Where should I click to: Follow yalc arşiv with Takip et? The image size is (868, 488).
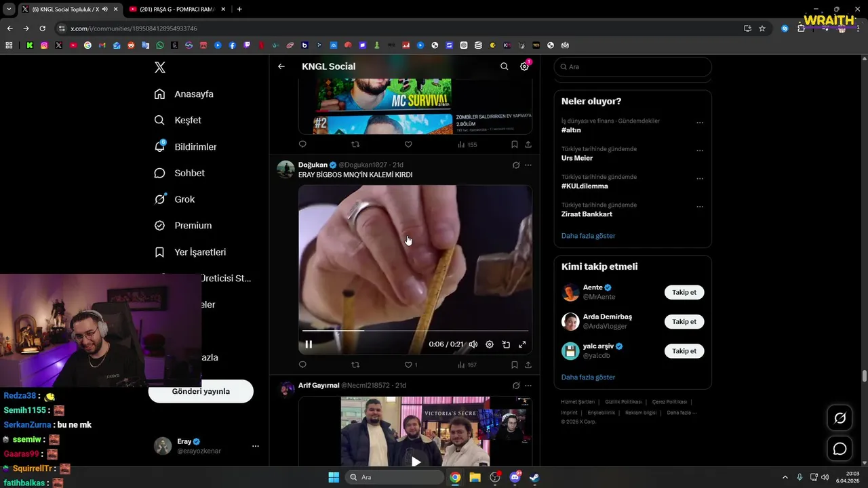[684, 350]
